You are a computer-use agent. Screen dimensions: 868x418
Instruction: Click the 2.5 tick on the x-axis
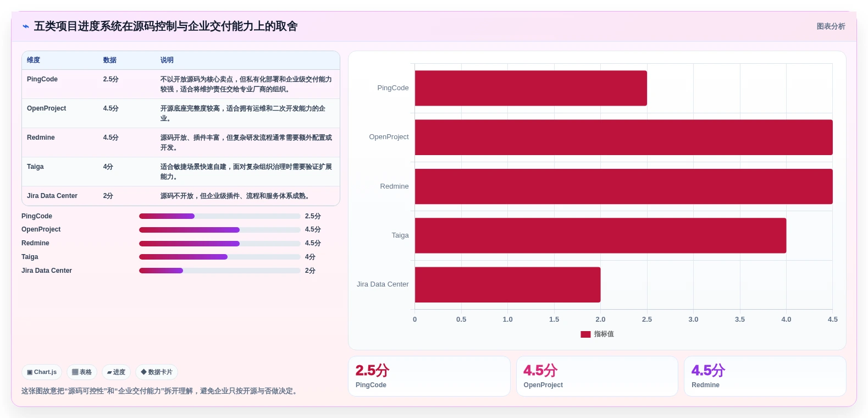pos(647,320)
